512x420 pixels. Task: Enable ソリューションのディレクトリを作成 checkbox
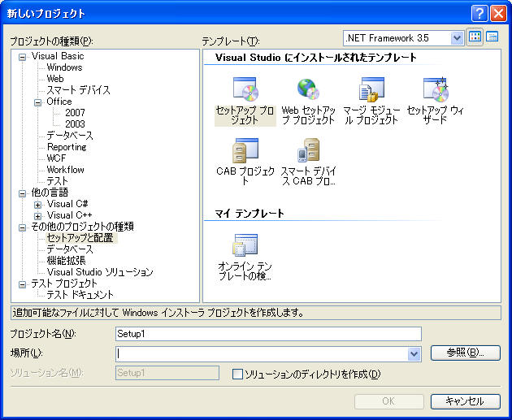pos(237,374)
